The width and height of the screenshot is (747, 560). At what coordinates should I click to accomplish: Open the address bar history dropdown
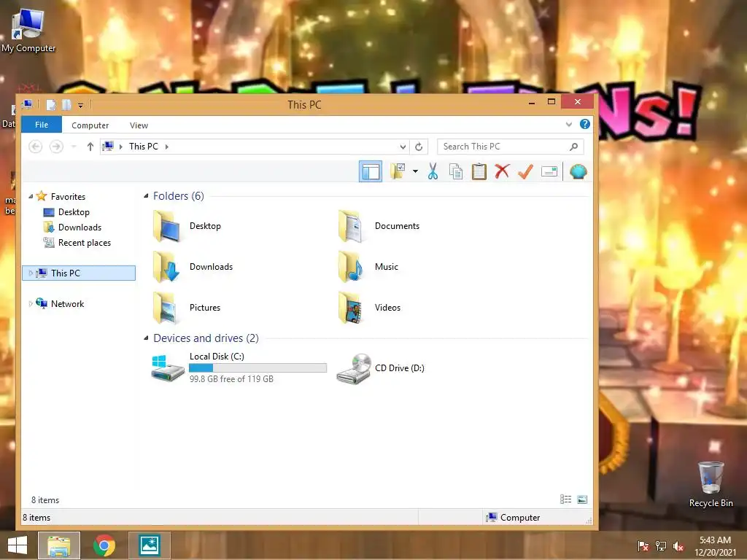[x=403, y=147]
